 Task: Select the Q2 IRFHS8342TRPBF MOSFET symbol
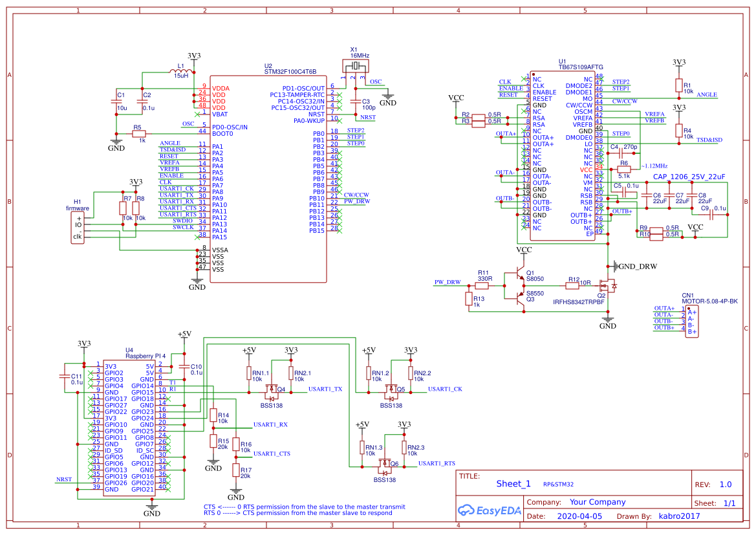pyautogui.click(x=609, y=284)
